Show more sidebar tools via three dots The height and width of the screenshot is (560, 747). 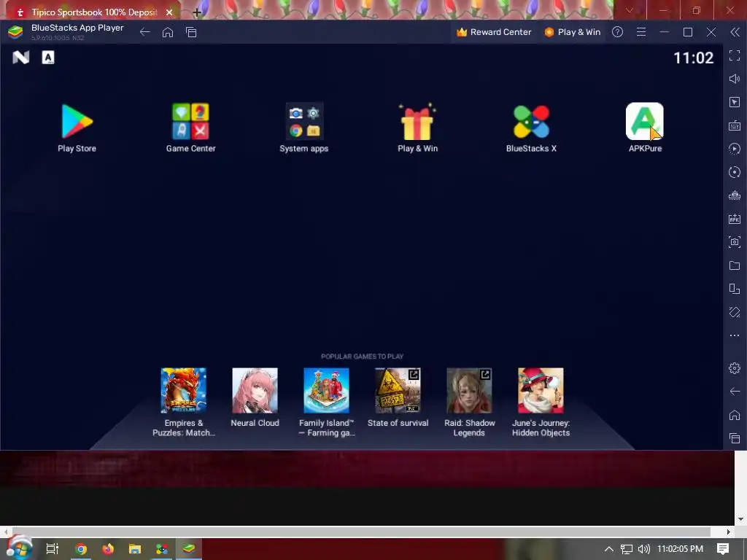click(x=735, y=335)
